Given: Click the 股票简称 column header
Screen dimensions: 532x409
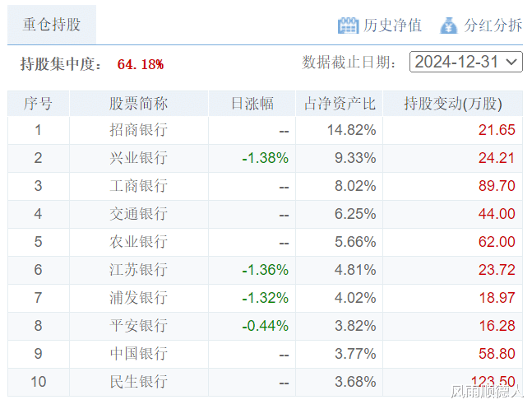Looking at the screenshot, I should (139, 104).
